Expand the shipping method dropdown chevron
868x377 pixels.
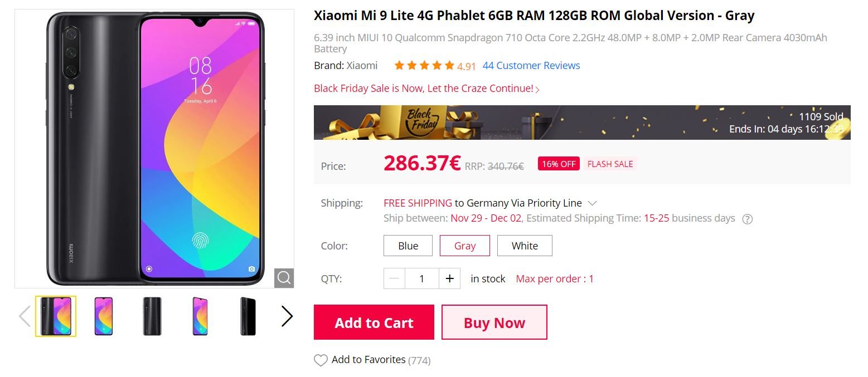coord(593,203)
